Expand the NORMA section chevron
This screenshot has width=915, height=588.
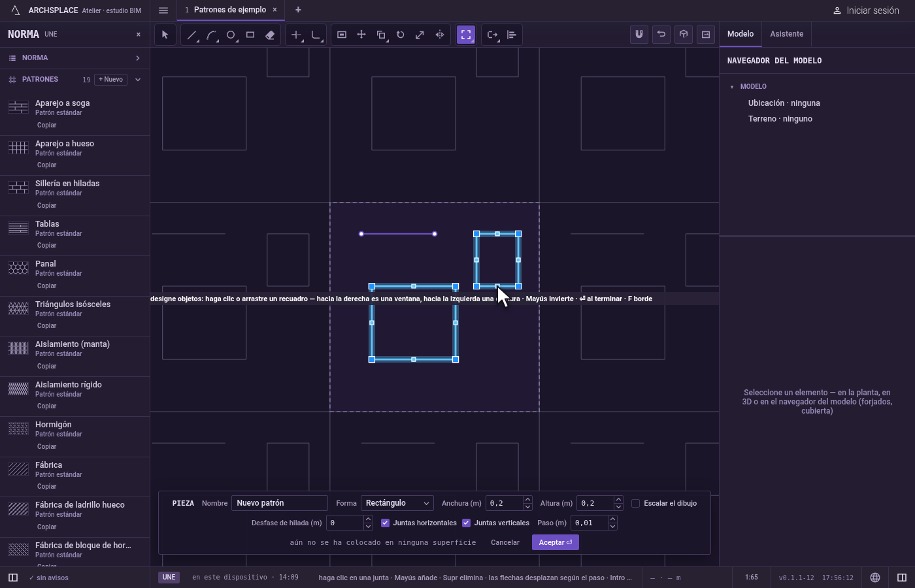(x=138, y=58)
